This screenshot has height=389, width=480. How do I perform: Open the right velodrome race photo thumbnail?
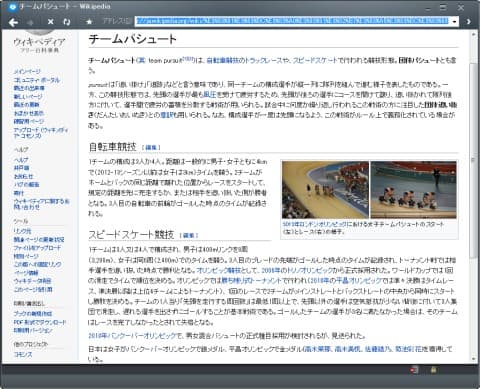[413, 190]
